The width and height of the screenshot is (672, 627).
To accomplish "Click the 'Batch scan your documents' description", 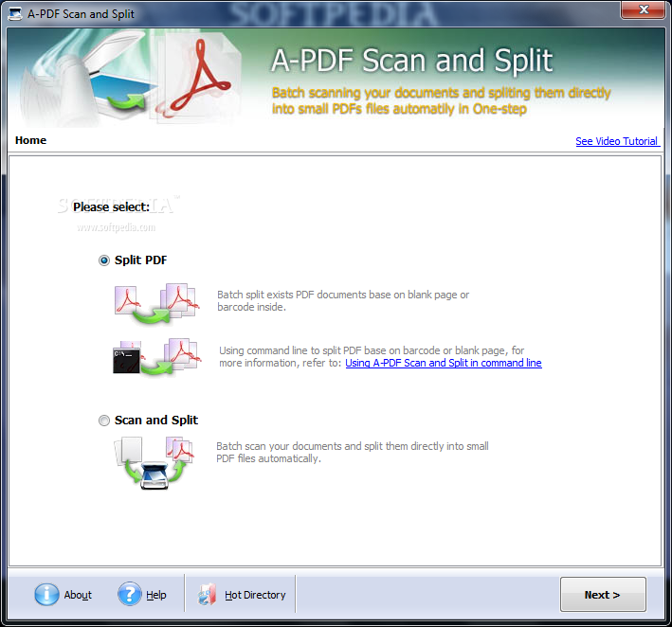I will (353, 453).
